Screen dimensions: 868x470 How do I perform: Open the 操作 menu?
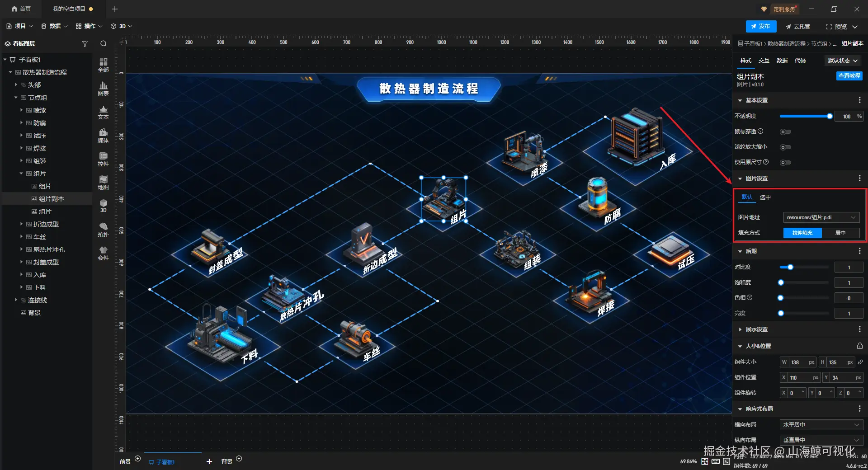[89, 26]
